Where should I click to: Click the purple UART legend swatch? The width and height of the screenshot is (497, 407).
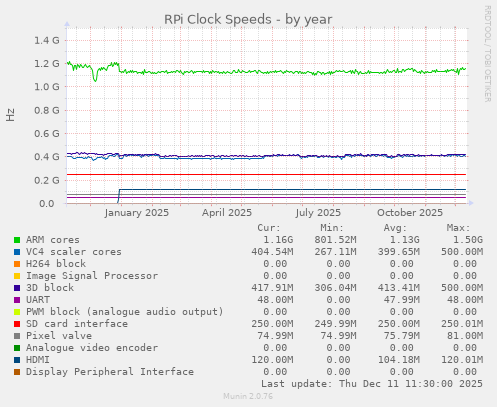click(x=17, y=300)
